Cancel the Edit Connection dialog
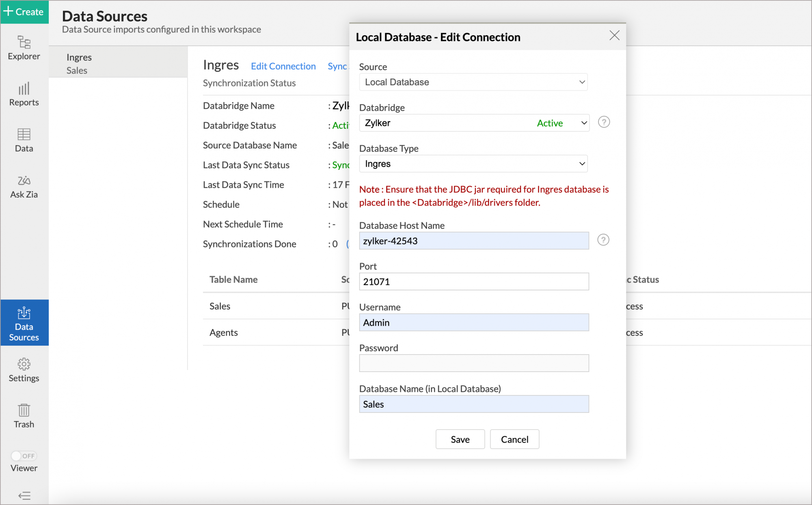Image resolution: width=812 pixels, height=505 pixels. click(514, 439)
